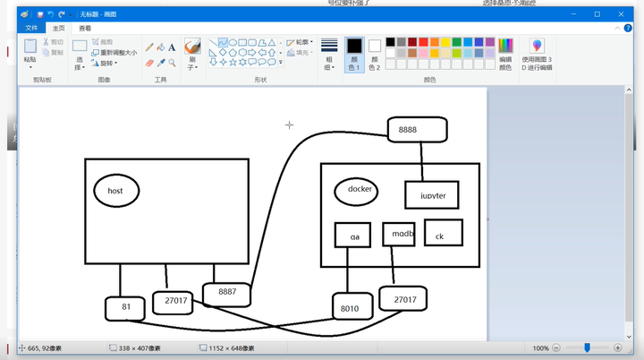This screenshot has height=360, width=644.
Task: Zoom out with the minus button
Action: click(x=556, y=347)
